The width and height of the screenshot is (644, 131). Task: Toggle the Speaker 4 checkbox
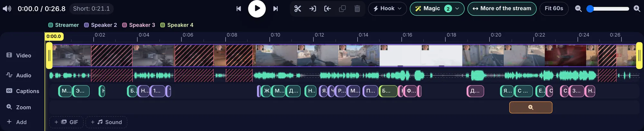163,25
